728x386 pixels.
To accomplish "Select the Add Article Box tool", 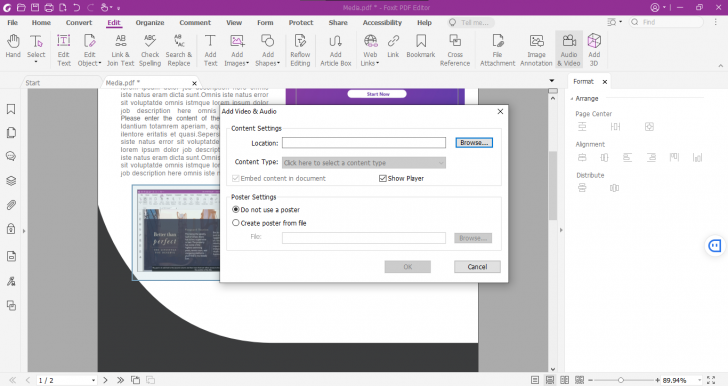I will coord(336,50).
